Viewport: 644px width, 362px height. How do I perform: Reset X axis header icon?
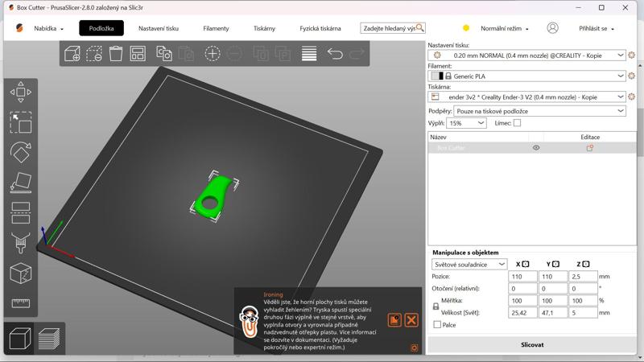tap(526, 265)
